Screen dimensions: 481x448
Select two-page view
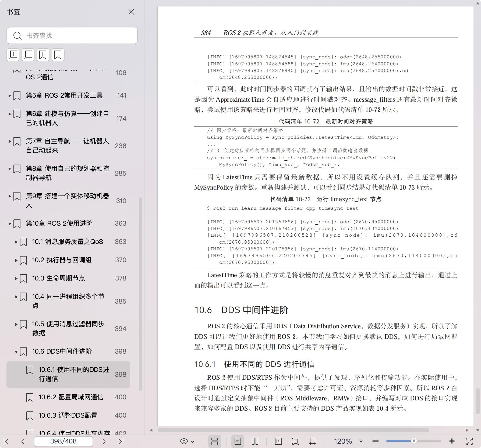point(255,441)
